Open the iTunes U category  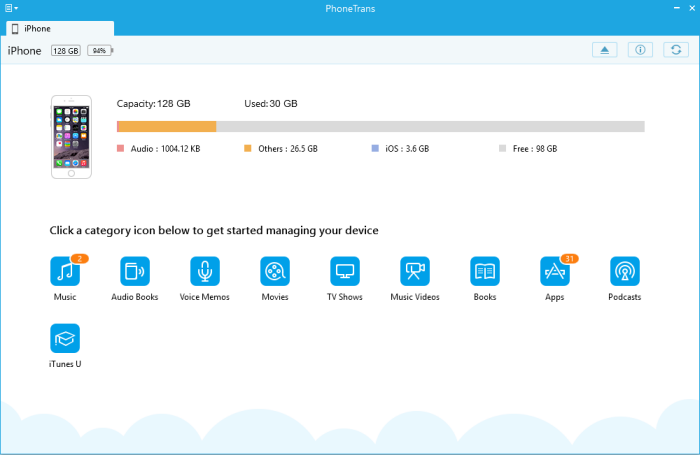pos(65,338)
